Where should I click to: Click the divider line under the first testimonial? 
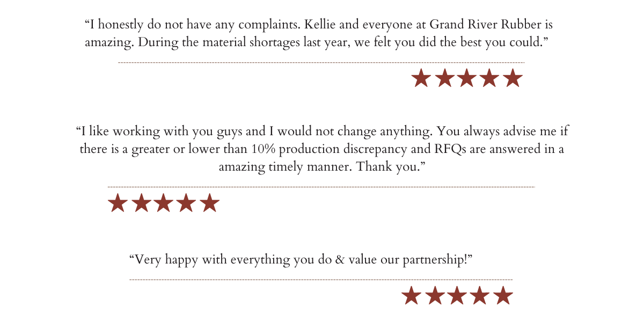[321, 63]
